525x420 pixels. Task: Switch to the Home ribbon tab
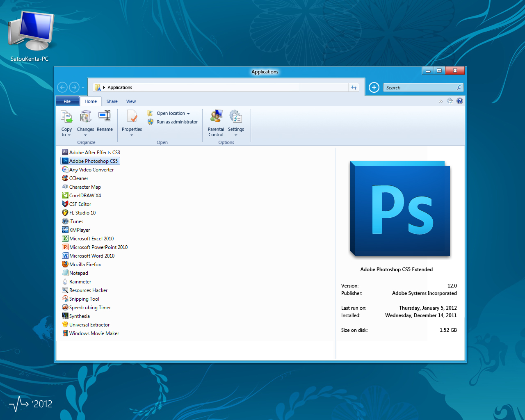click(x=91, y=101)
